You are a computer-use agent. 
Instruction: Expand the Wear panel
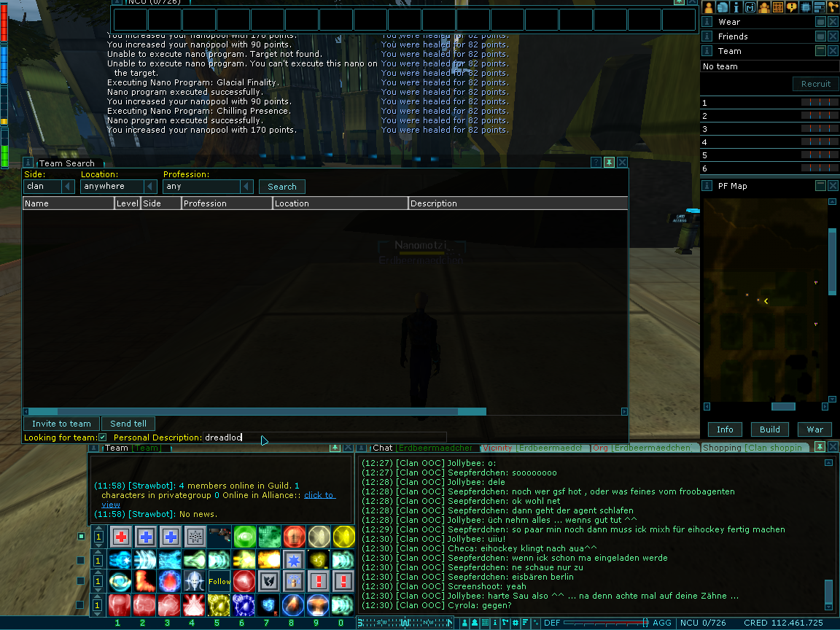tap(820, 21)
